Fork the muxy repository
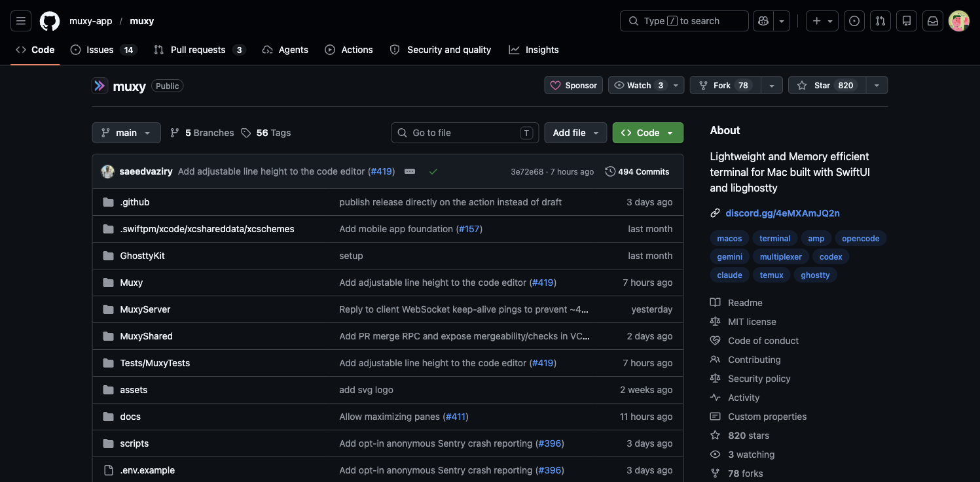This screenshot has width=980, height=482. tap(725, 86)
